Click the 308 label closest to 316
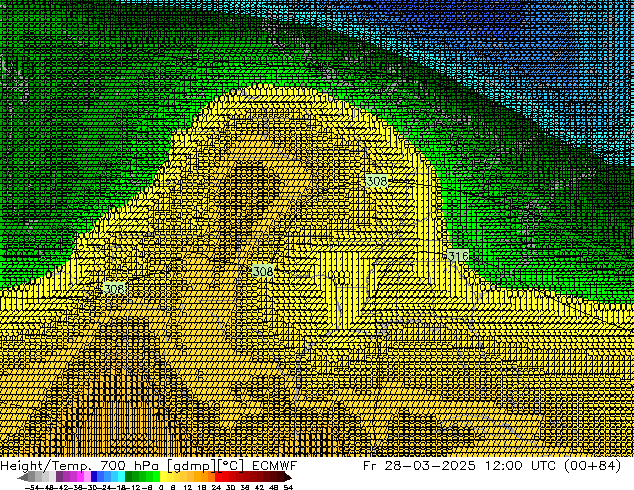The width and height of the screenshot is (634, 490). pos(376,181)
